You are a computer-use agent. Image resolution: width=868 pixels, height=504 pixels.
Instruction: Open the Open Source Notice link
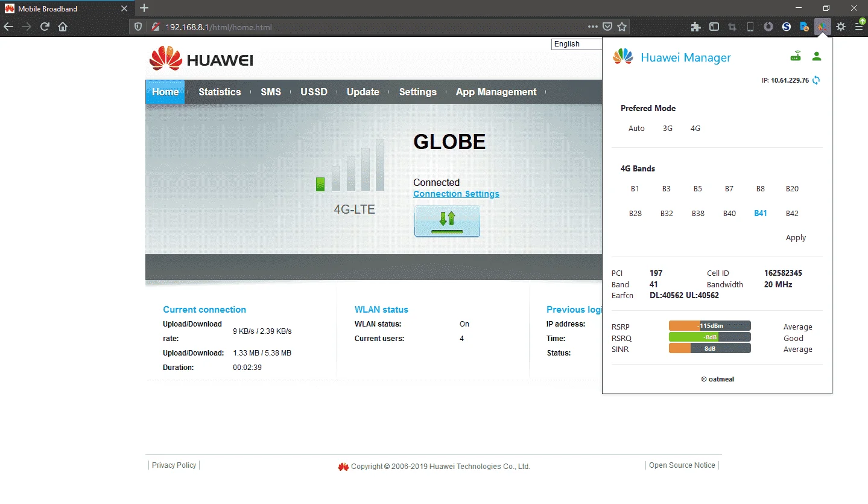pyautogui.click(x=682, y=465)
